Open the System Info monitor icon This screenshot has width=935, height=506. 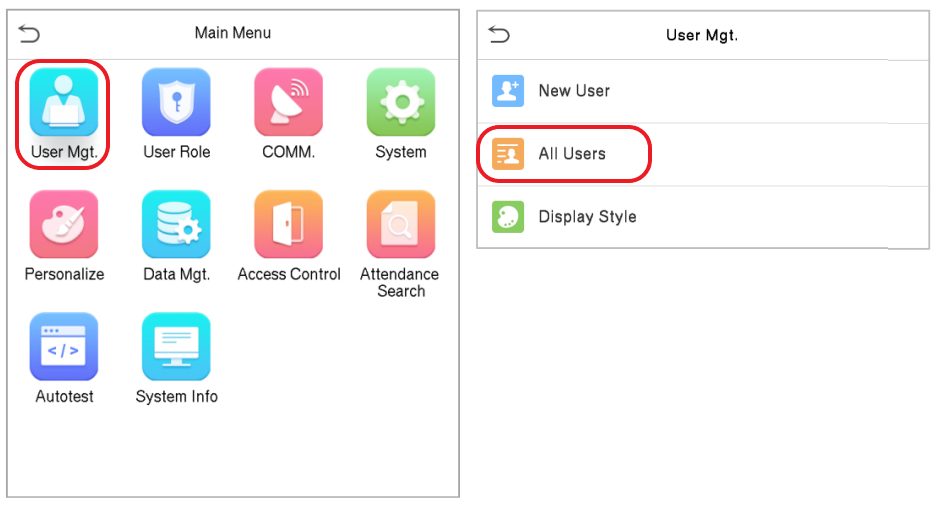click(x=176, y=346)
